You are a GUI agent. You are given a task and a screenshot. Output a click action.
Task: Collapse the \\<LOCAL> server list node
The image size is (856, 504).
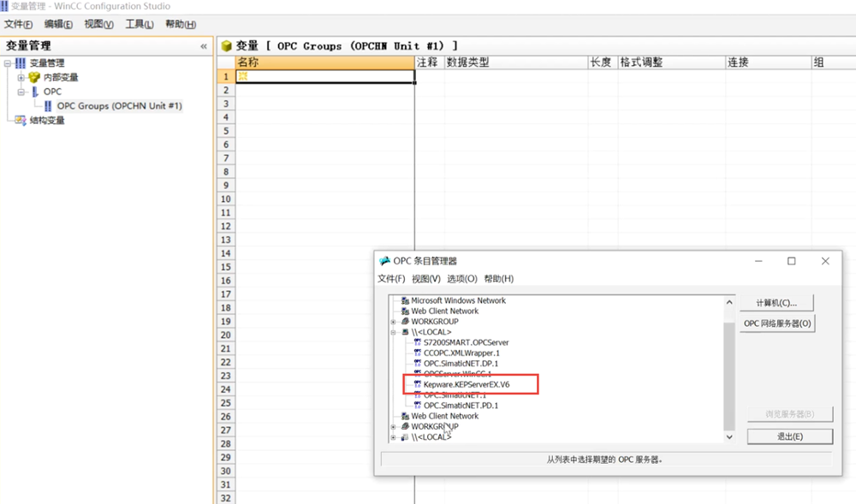(x=394, y=332)
